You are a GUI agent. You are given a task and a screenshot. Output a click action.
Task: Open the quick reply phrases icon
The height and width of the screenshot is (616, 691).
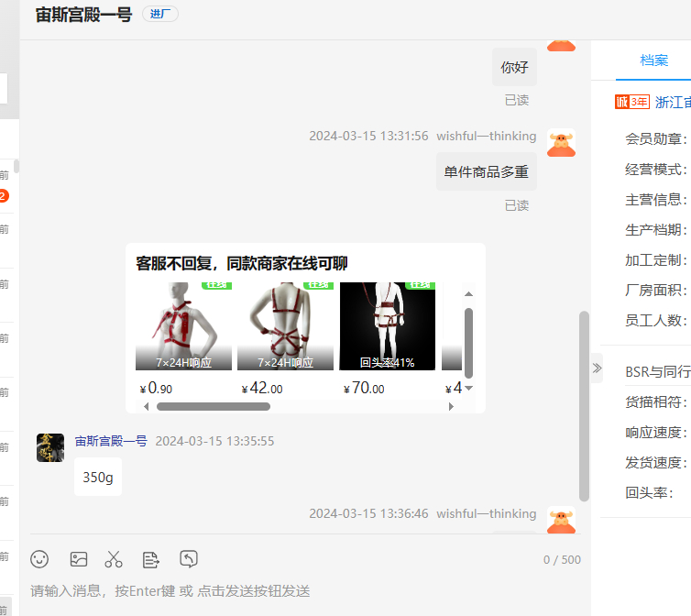pyautogui.click(x=151, y=558)
